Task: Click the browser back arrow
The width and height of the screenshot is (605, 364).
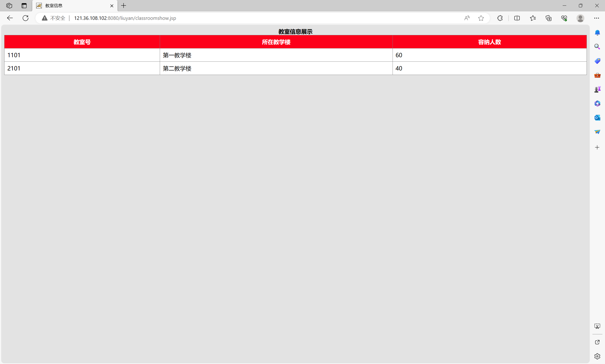Action: pos(10,18)
